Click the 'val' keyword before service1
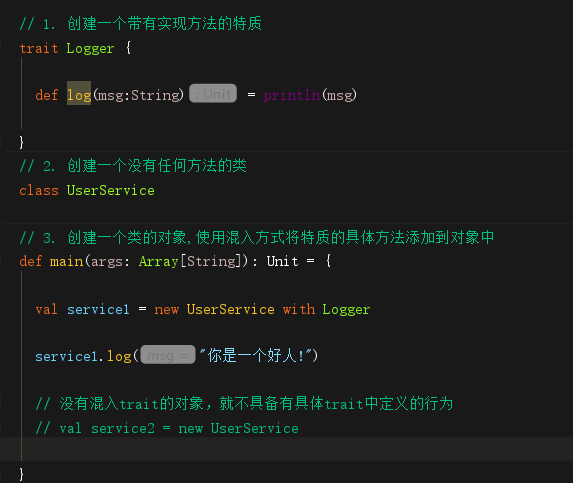The height and width of the screenshot is (483, 573). 46,309
